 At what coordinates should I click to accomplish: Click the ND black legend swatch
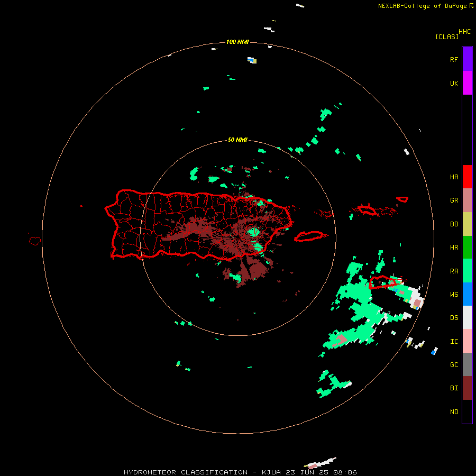pyautogui.click(x=467, y=411)
